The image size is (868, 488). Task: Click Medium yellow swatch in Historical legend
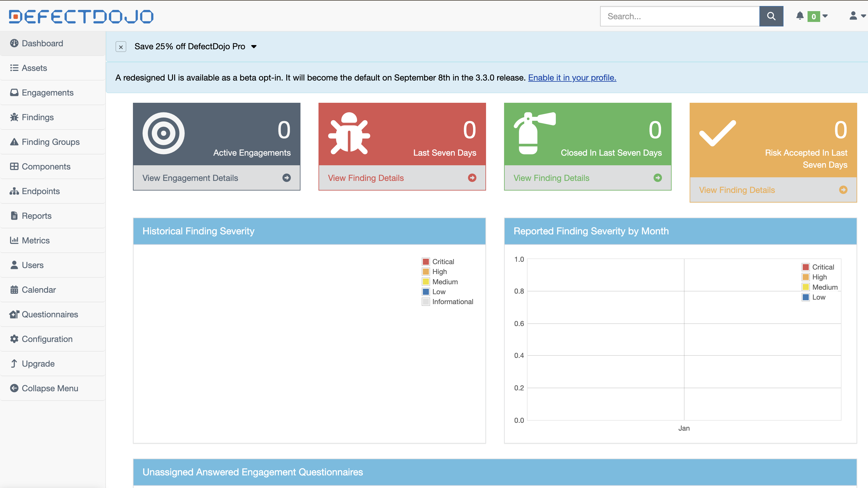[426, 282]
